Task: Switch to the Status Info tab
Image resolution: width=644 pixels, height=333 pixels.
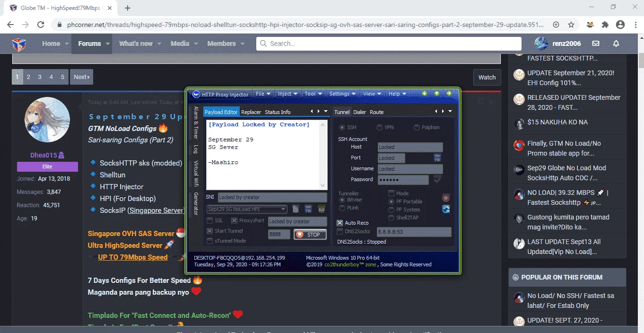Action: 278,112
